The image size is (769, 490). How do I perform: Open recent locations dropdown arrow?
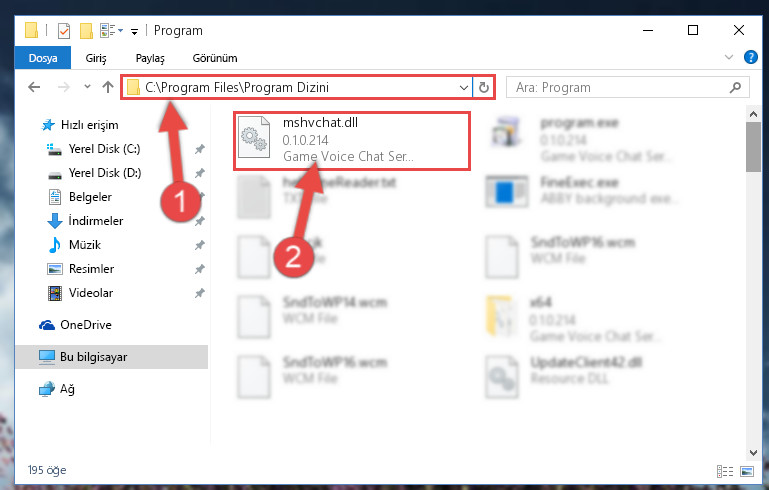point(87,87)
